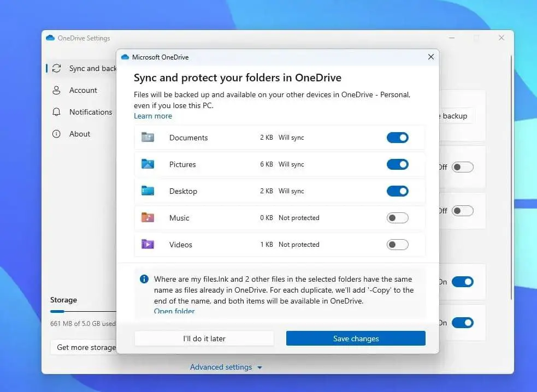This screenshot has width=537, height=392.
Task: Click the Account person icon in sidebar
Action: (56, 91)
